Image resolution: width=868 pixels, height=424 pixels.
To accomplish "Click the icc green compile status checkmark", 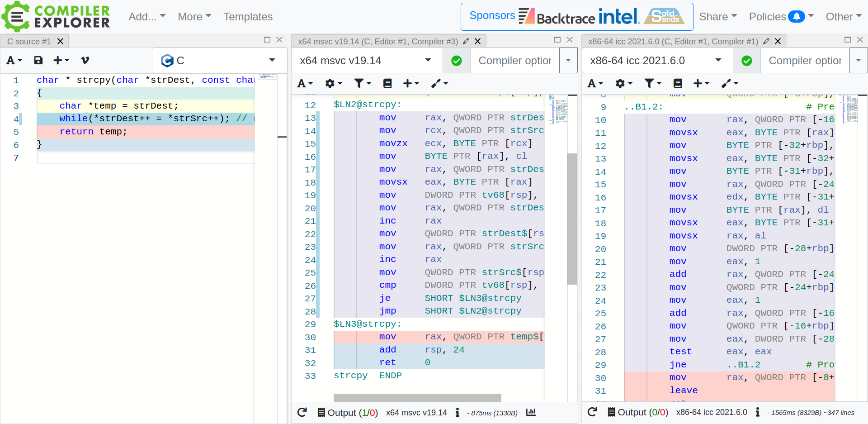I will pyautogui.click(x=747, y=61).
